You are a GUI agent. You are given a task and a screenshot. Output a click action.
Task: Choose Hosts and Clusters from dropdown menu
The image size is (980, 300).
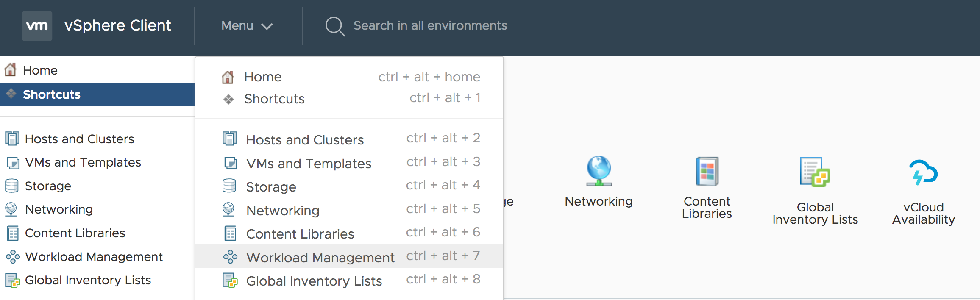point(349,139)
